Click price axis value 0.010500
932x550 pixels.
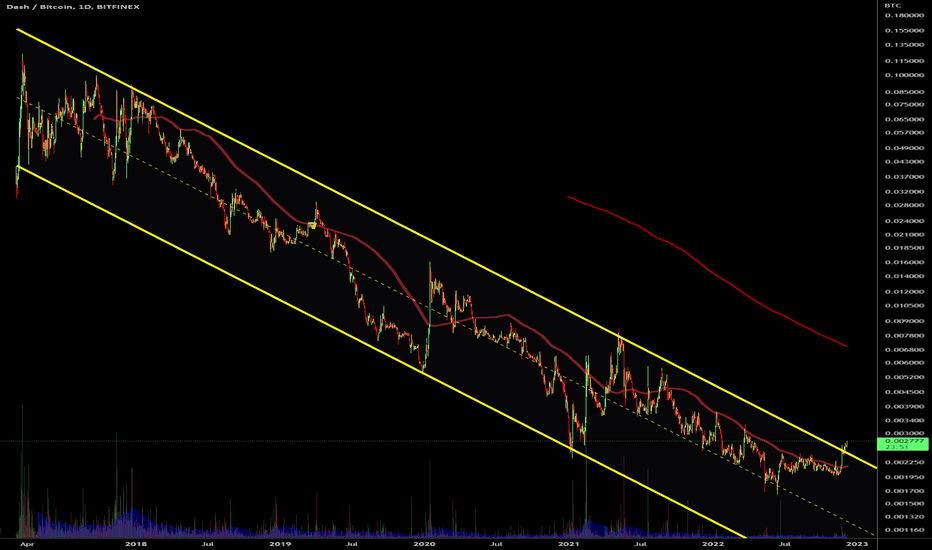pos(904,305)
